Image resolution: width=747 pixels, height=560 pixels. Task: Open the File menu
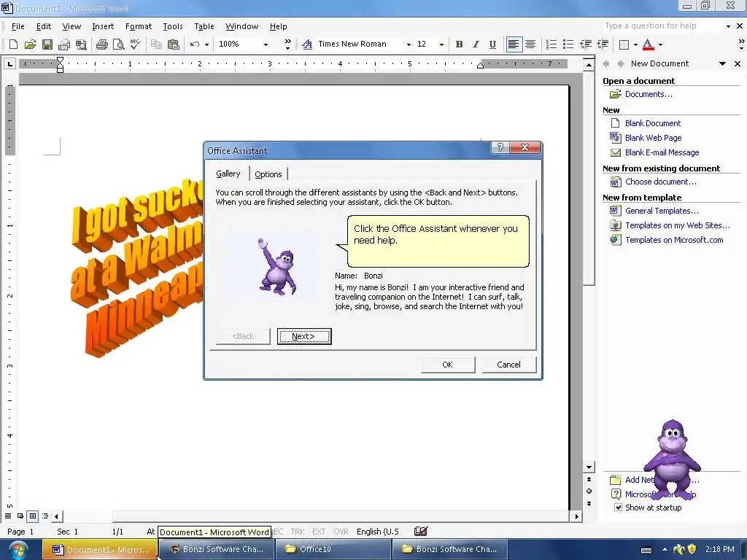[x=18, y=26]
